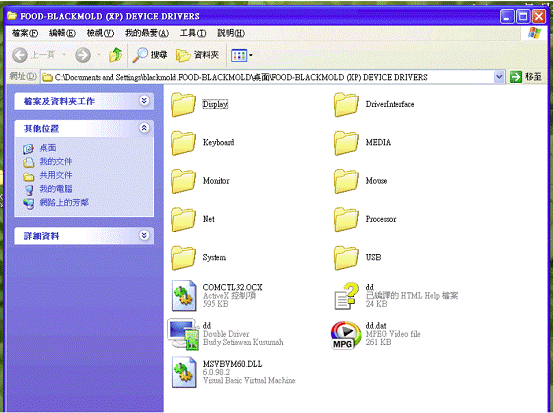Open the Search (搜尋) toolbar button
Image resolution: width=553 pixels, height=413 pixels.
(x=150, y=55)
